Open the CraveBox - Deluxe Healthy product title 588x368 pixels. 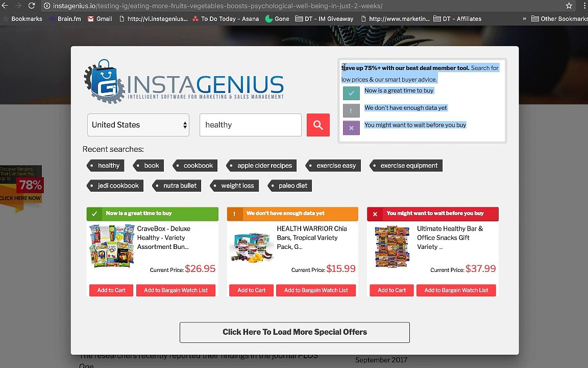tap(163, 238)
